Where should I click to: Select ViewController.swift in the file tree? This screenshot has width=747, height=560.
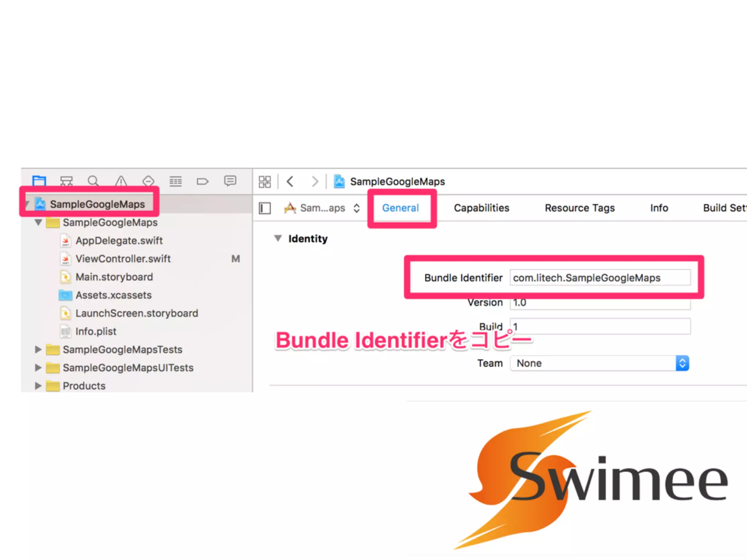click(x=123, y=259)
